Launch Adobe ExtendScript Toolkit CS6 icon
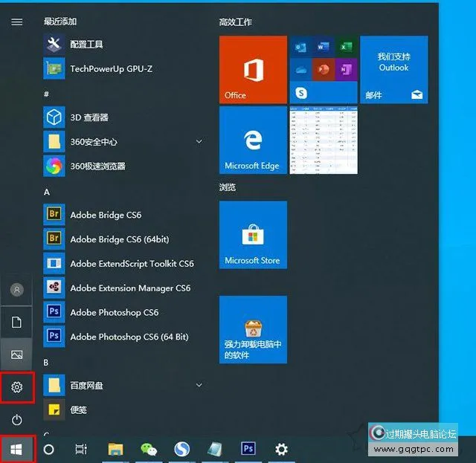The width and height of the screenshot is (476, 463). [54, 263]
